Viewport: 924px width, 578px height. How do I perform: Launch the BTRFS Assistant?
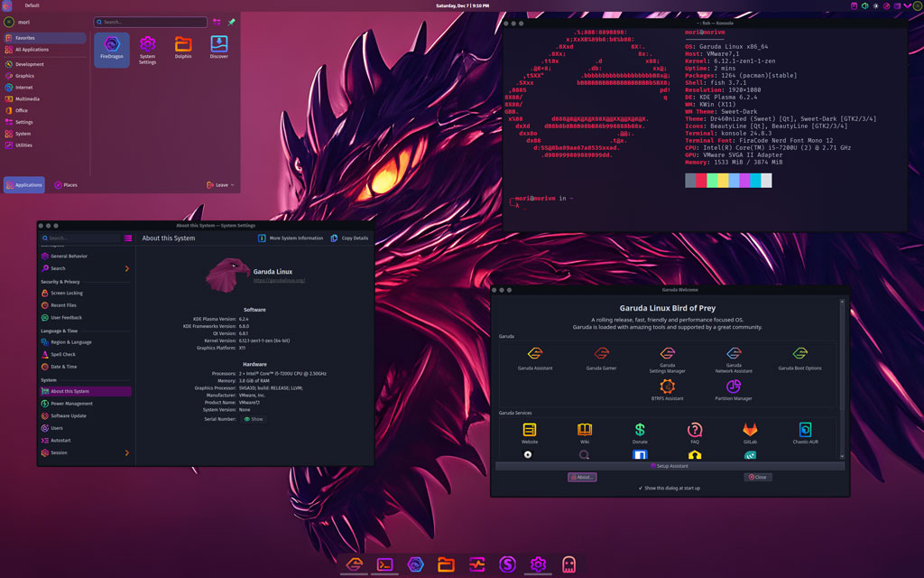(x=667, y=387)
